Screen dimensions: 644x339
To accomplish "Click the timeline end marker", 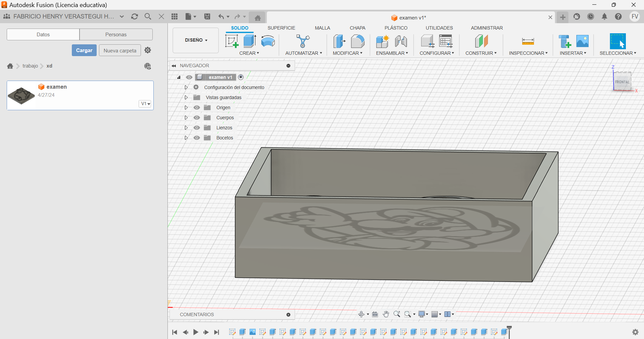I will [509, 332].
